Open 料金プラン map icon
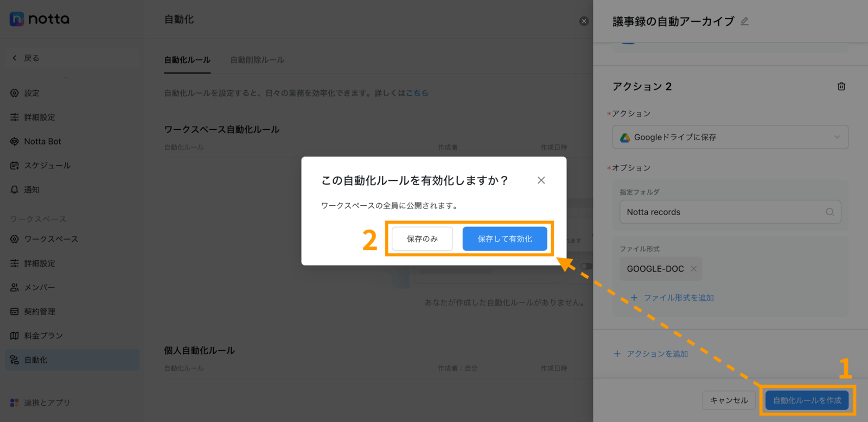 (x=15, y=336)
